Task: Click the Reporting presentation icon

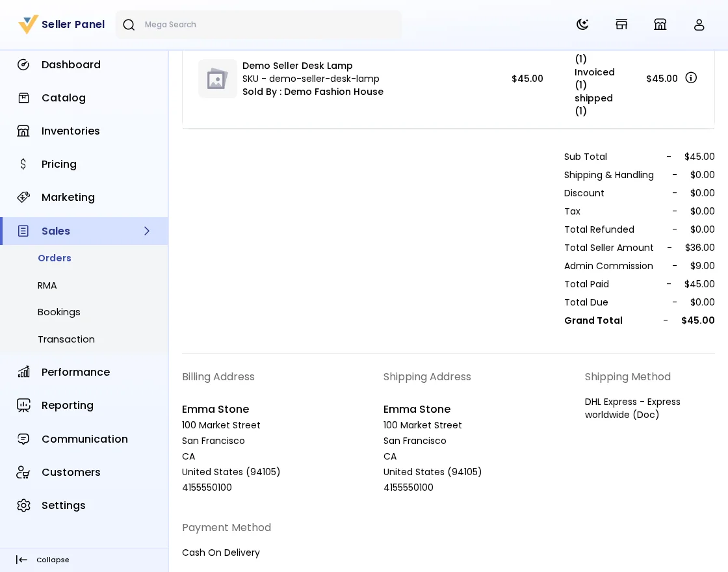Action: pos(23,406)
